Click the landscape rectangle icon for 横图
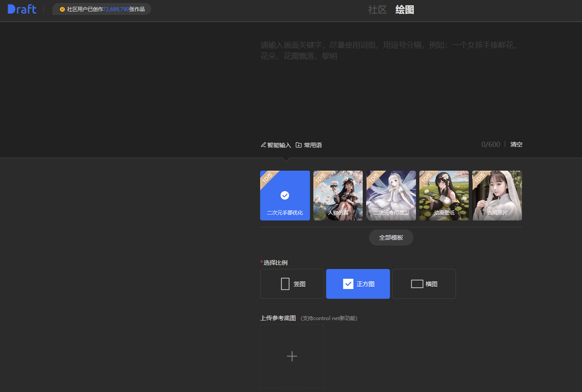 pyautogui.click(x=417, y=284)
